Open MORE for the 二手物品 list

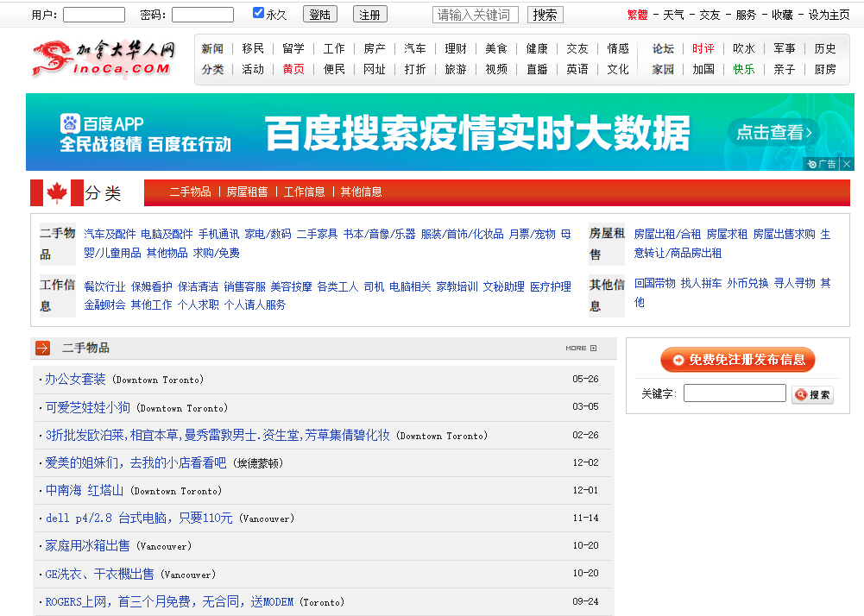(x=581, y=349)
